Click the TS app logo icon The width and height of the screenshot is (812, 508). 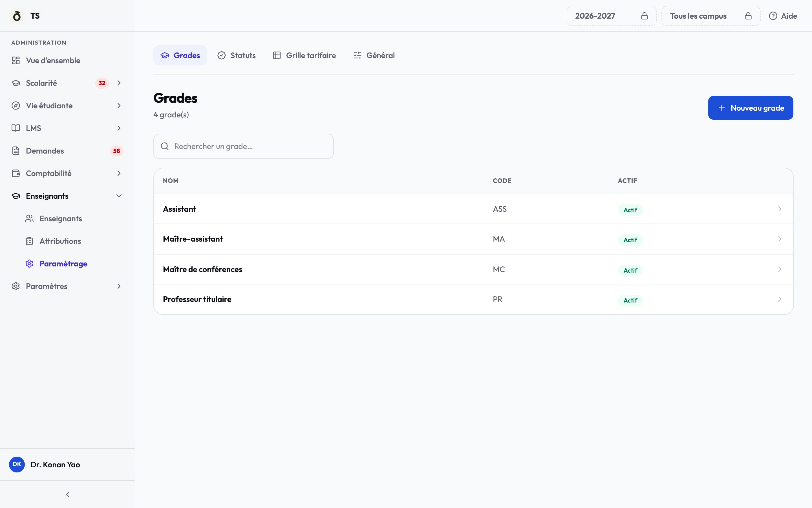pyautogui.click(x=17, y=16)
